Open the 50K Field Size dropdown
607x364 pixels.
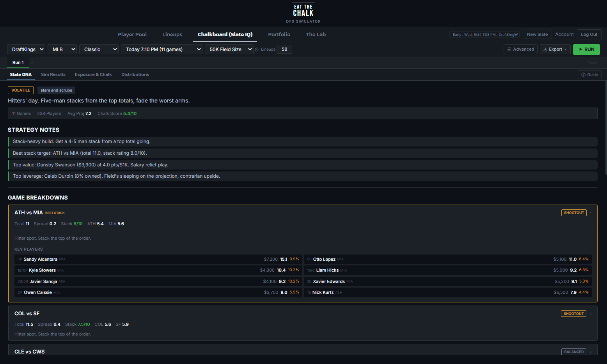click(229, 49)
